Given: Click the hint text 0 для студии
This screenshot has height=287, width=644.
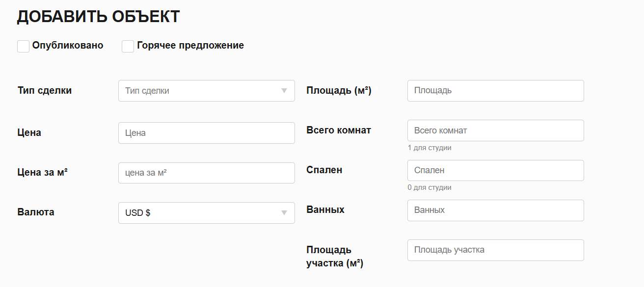Looking at the screenshot, I should [x=429, y=187].
